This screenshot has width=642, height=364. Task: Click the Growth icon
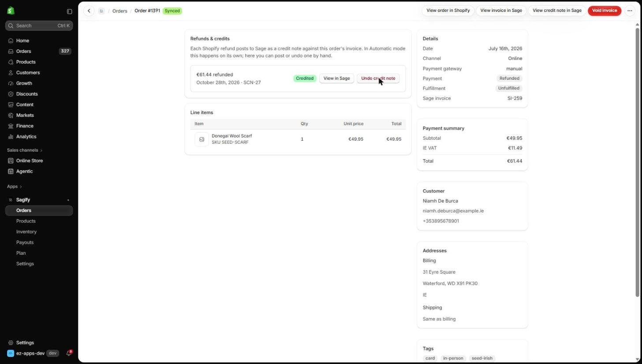click(x=11, y=83)
